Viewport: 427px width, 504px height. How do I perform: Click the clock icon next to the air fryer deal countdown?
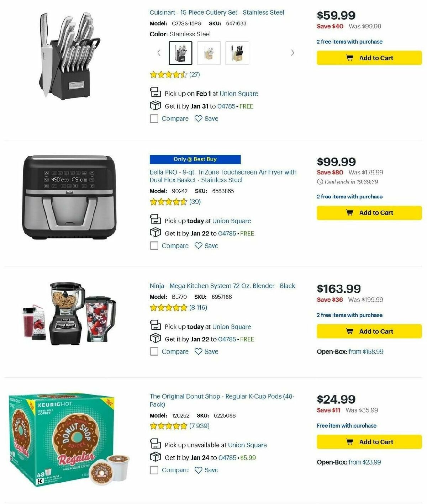[319, 182]
